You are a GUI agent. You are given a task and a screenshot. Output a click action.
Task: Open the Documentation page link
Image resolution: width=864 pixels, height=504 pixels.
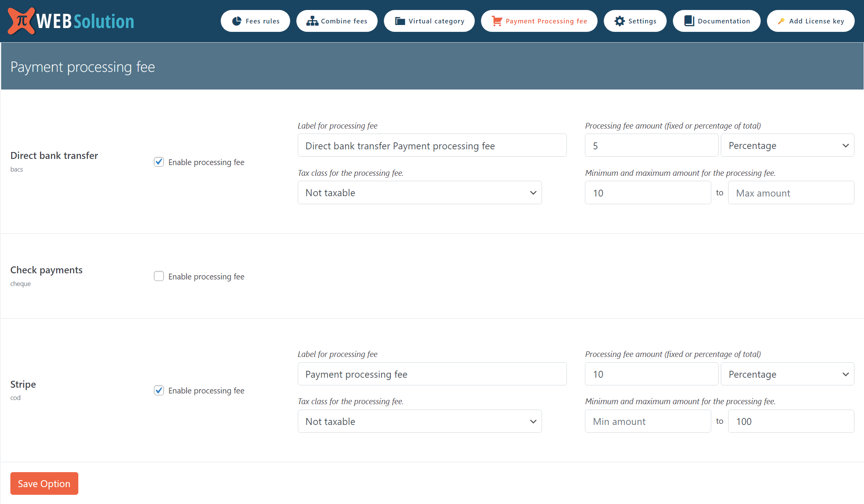pos(723,21)
